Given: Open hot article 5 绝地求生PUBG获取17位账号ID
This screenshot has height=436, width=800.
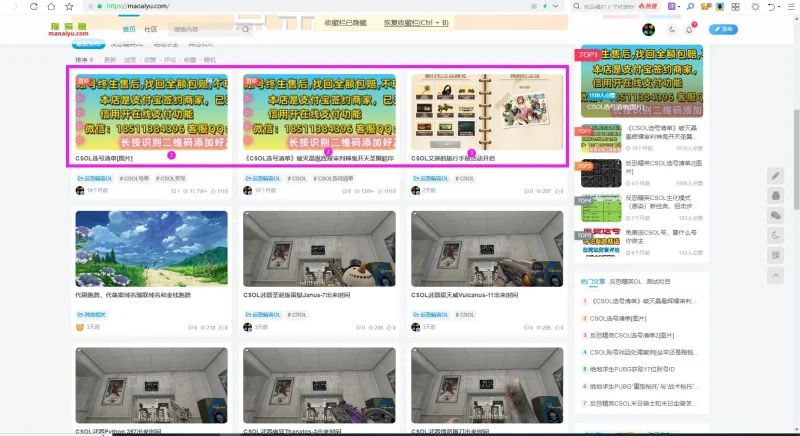Looking at the screenshot, I should 632,369.
